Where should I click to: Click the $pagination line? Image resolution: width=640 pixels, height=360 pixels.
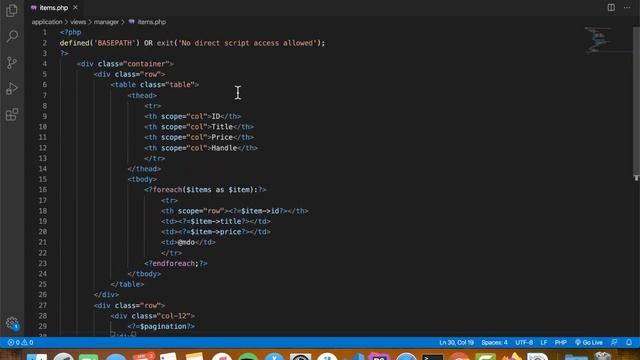pos(161,326)
